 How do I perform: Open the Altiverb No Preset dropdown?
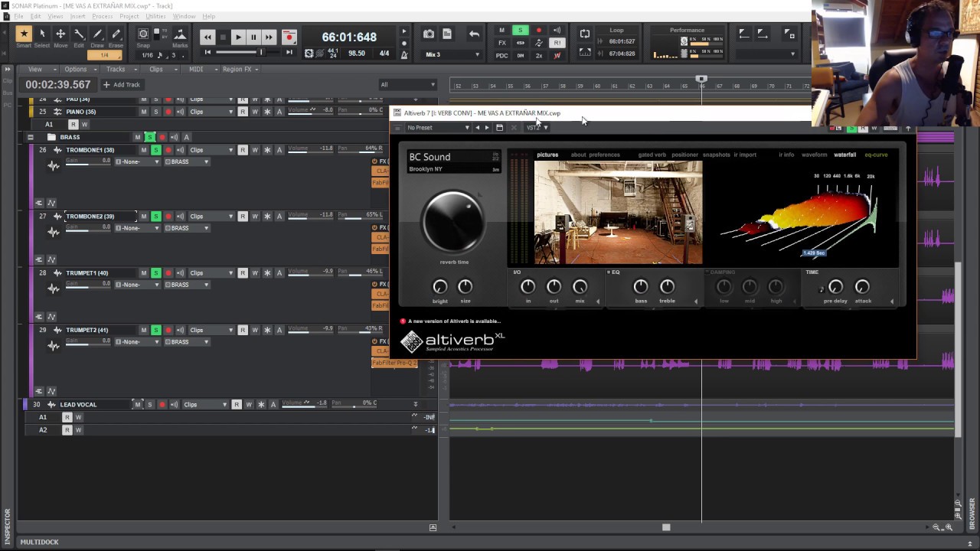coord(438,128)
